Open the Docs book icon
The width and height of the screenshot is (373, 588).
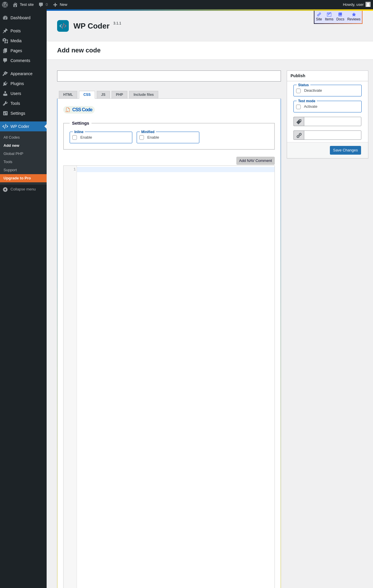(340, 14)
